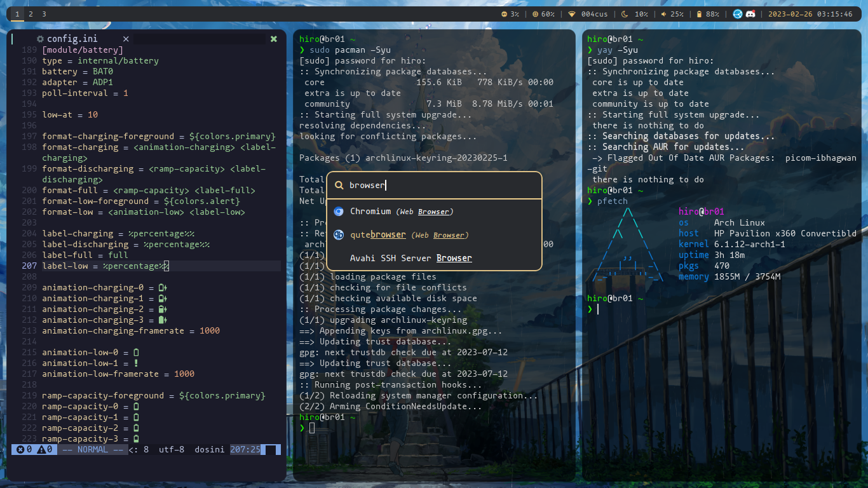The height and width of the screenshot is (488, 868).
Task: Toggle night light via the moon icon
Action: click(x=625, y=13)
